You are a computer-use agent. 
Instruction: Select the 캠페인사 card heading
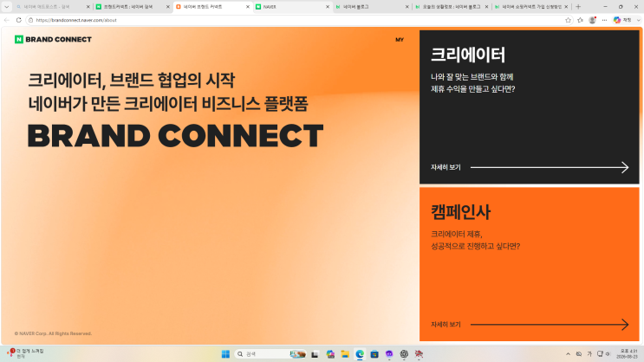pyautogui.click(x=460, y=212)
